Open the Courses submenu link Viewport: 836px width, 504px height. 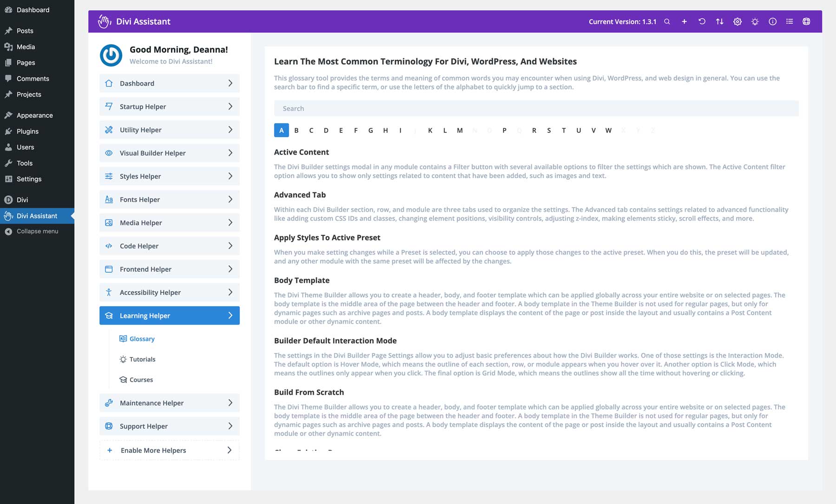point(141,380)
